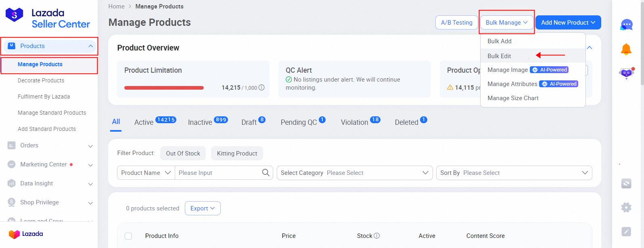Switch to the All tab
Image resolution: width=644 pixels, height=248 pixels.
tap(116, 122)
